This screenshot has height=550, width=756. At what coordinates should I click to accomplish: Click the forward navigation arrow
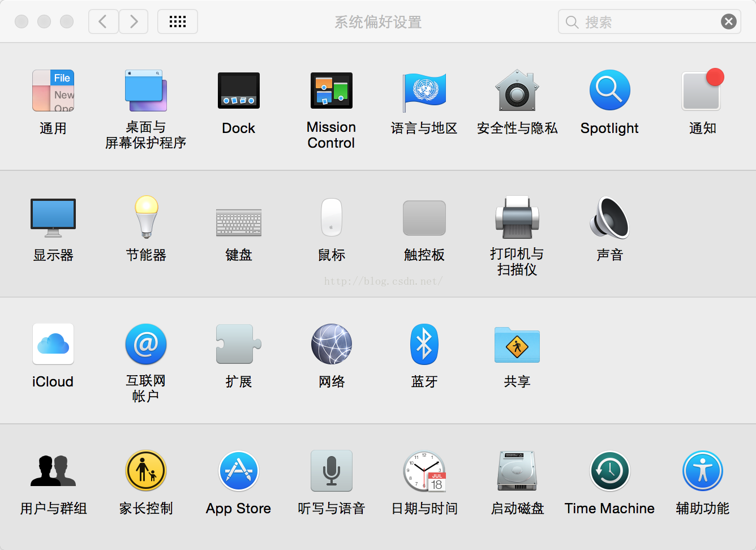(x=134, y=22)
